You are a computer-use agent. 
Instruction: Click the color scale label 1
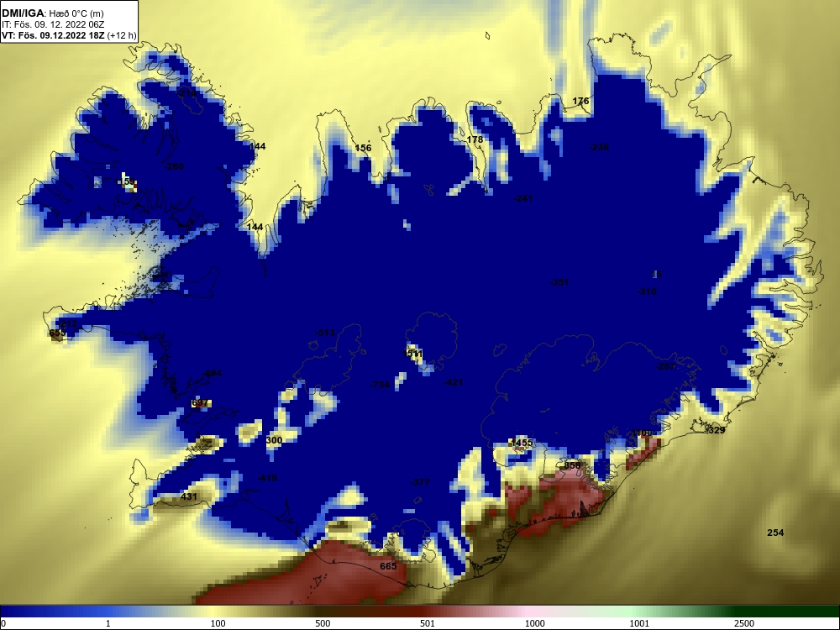coord(108,623)
